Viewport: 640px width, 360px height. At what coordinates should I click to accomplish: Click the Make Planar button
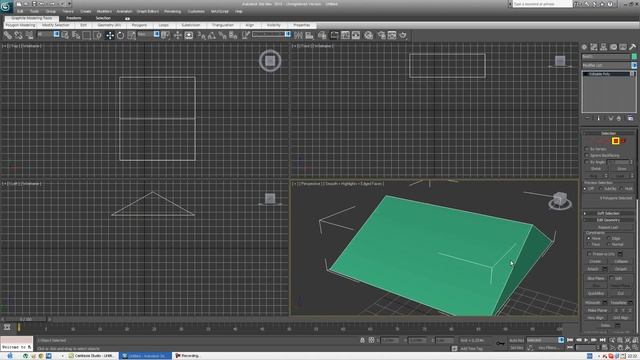[597, 311]
